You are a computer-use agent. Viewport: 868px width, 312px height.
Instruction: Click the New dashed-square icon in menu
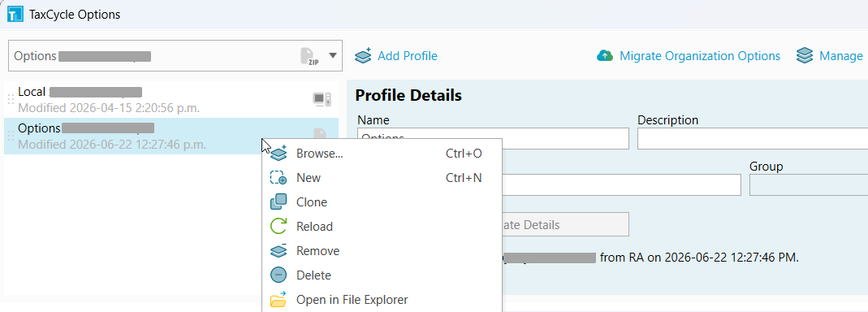[x=279, y=178]
